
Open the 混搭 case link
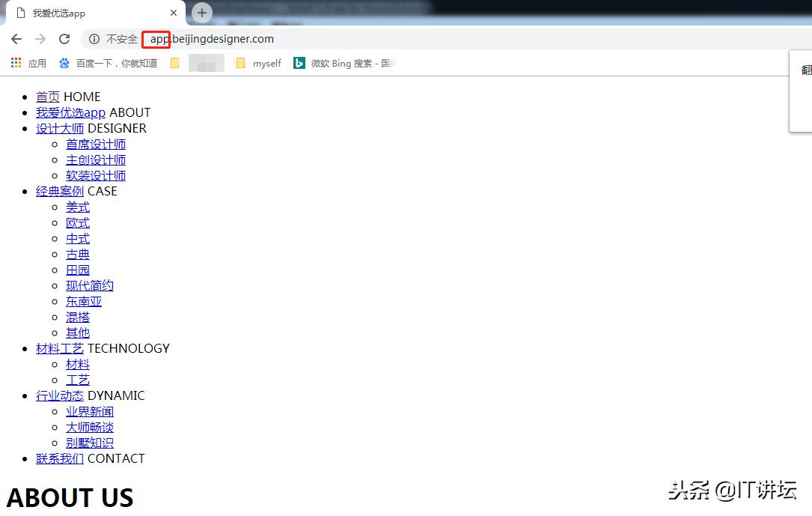click(78, 317)
